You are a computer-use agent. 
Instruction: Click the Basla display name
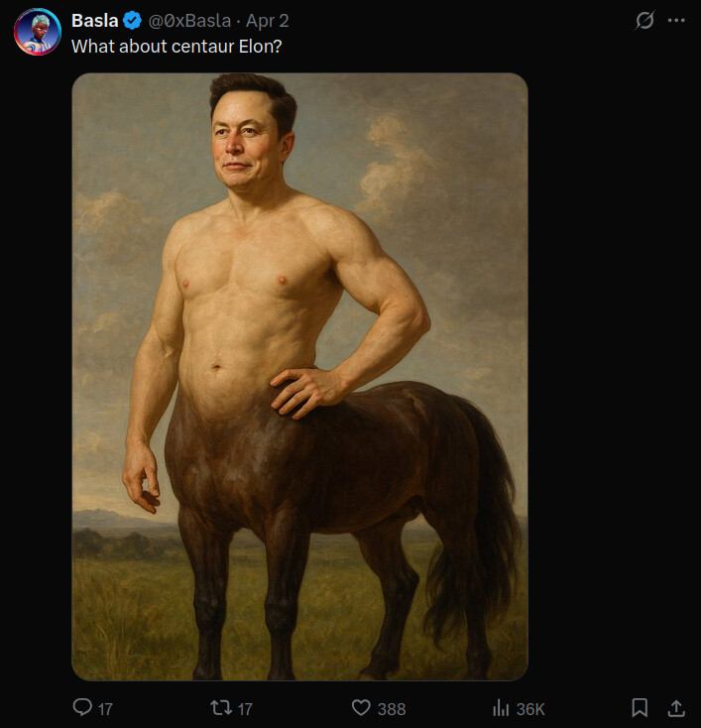tap(95, 21)
